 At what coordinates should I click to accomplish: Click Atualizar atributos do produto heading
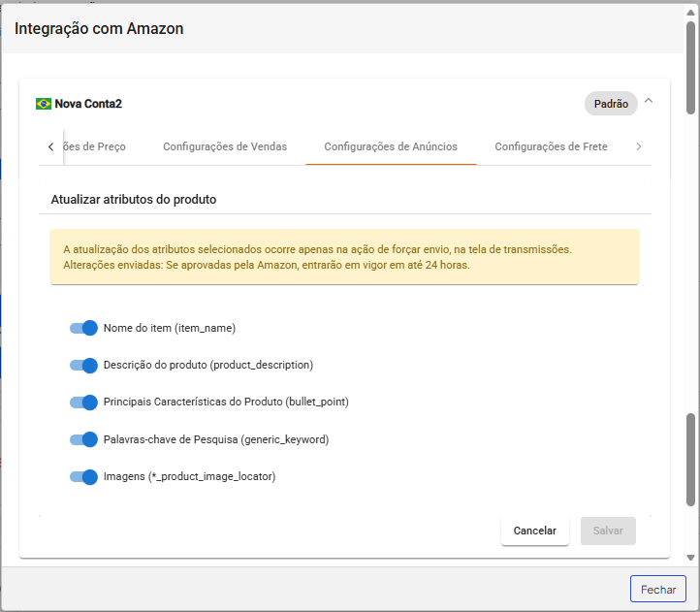(x=134, y=199)
